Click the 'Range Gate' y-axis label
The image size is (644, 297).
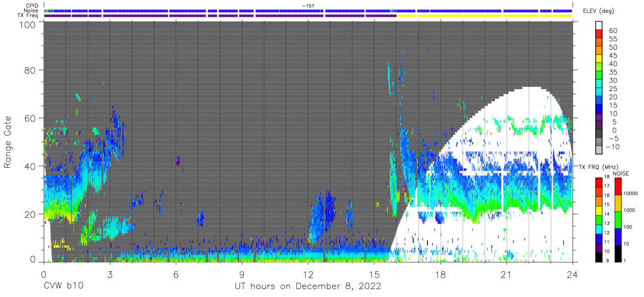pos(7,141)
